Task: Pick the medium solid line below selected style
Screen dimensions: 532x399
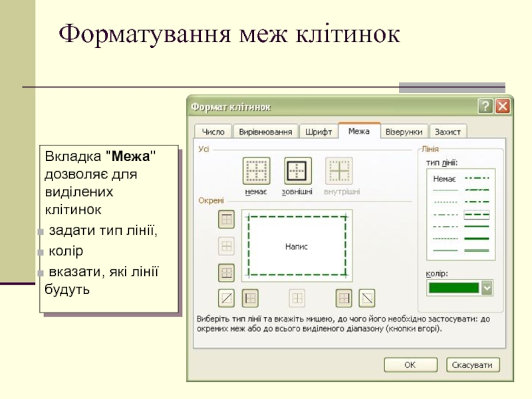Action: pos(477,226)
